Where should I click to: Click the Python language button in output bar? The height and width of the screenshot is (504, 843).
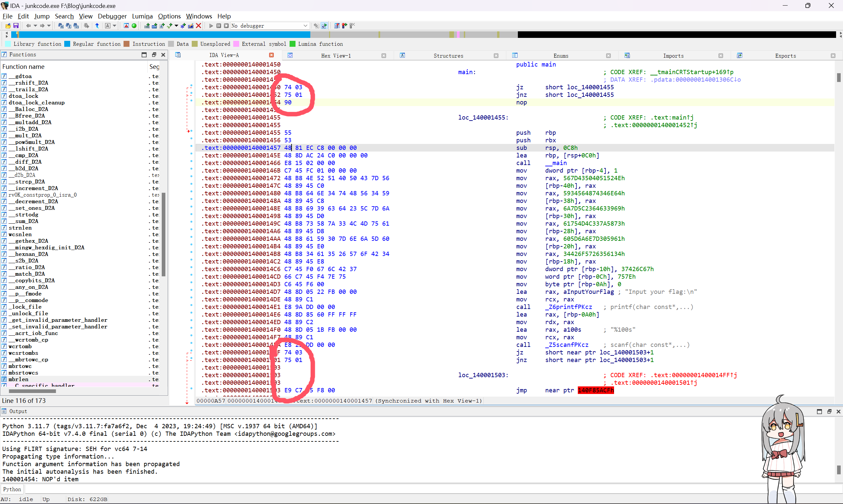[12, 489]
